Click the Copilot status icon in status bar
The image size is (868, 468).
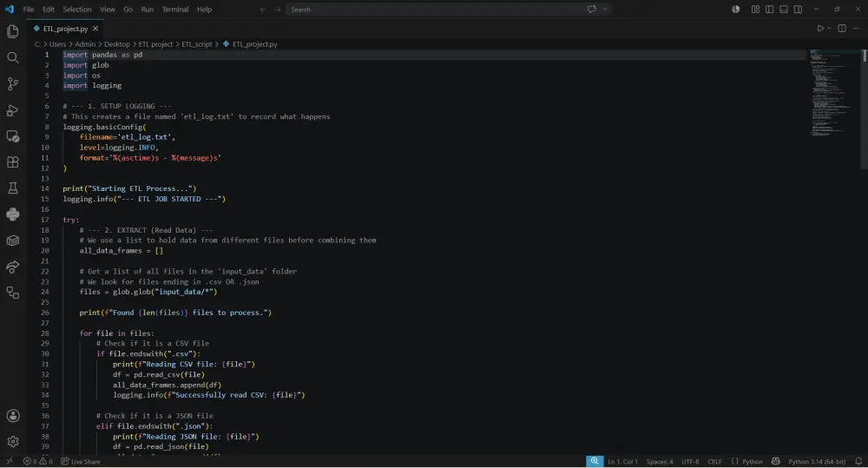(775, 461)
